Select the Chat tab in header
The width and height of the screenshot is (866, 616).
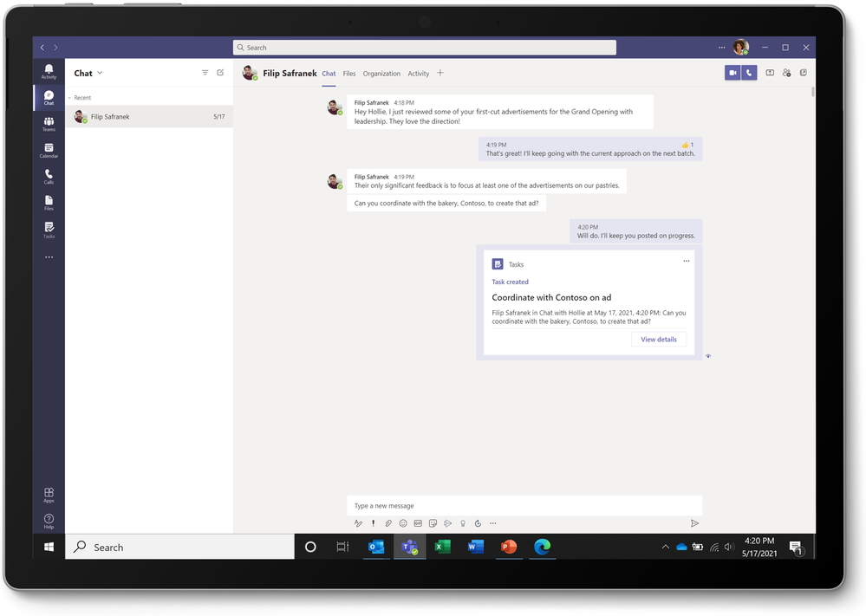[329, 74]
